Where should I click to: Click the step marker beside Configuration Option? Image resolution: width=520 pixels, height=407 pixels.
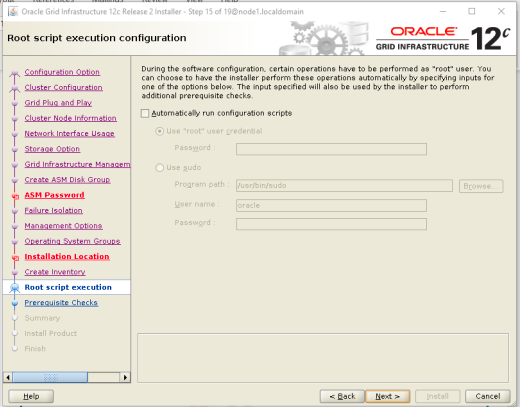(14, 73)
